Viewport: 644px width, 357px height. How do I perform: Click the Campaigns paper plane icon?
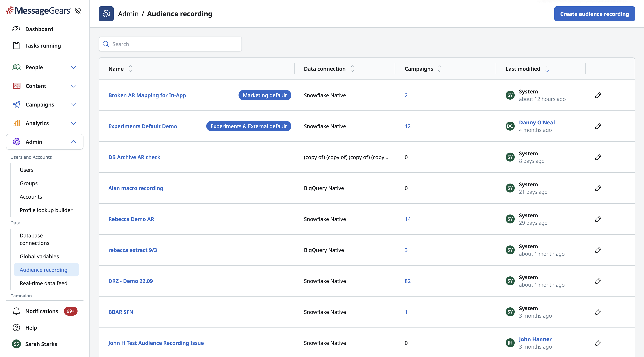(17, 105)
